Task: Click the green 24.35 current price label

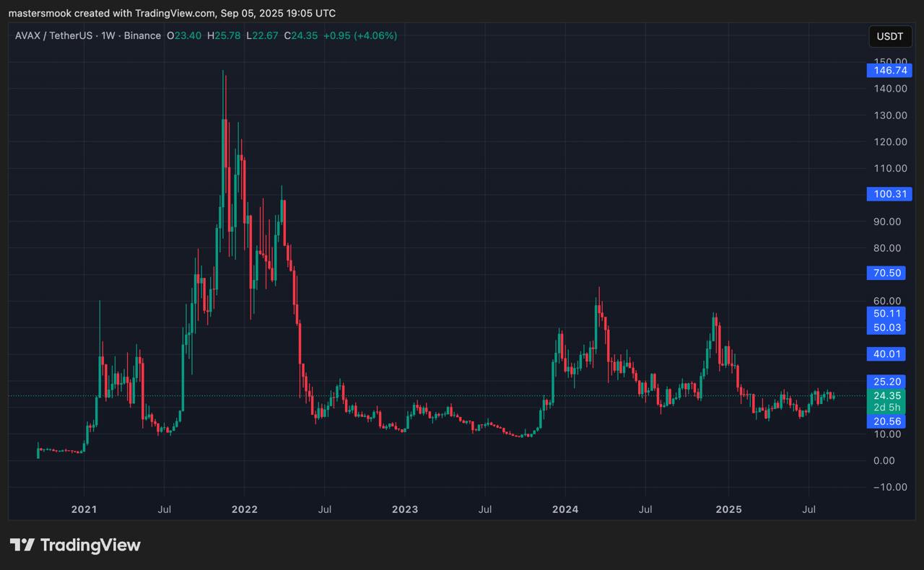Action: click(887, 395)
